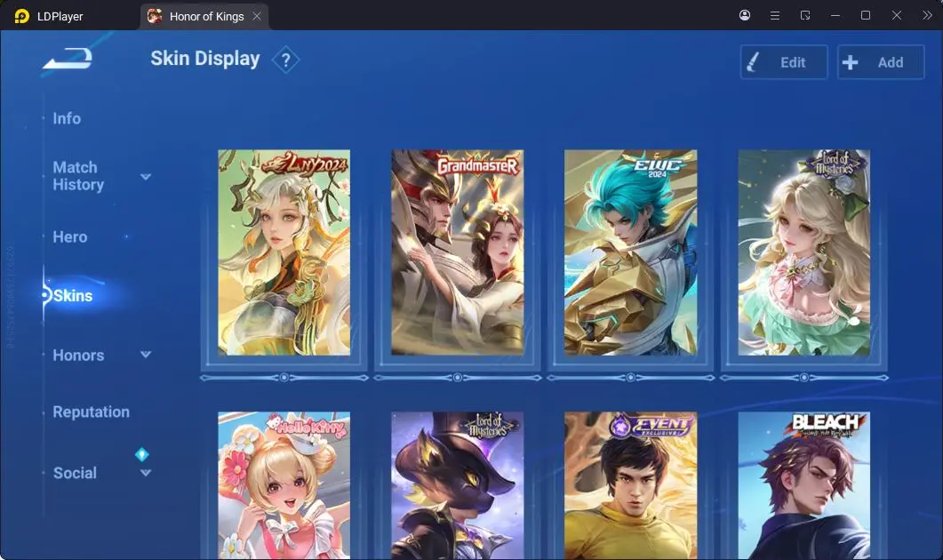Open the LDPlayer hamburger menu
The height and width of the screenshot is (560, 943).
tap(775, 16)
